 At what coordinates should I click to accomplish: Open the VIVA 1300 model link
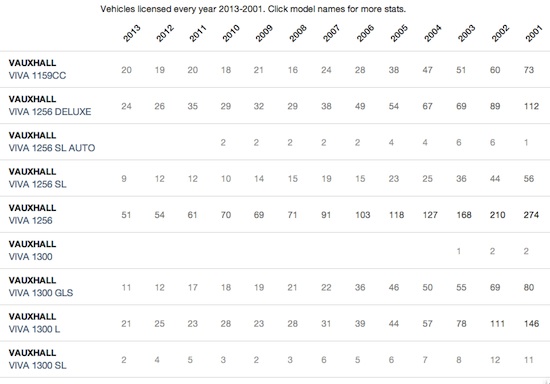point(31,257)
